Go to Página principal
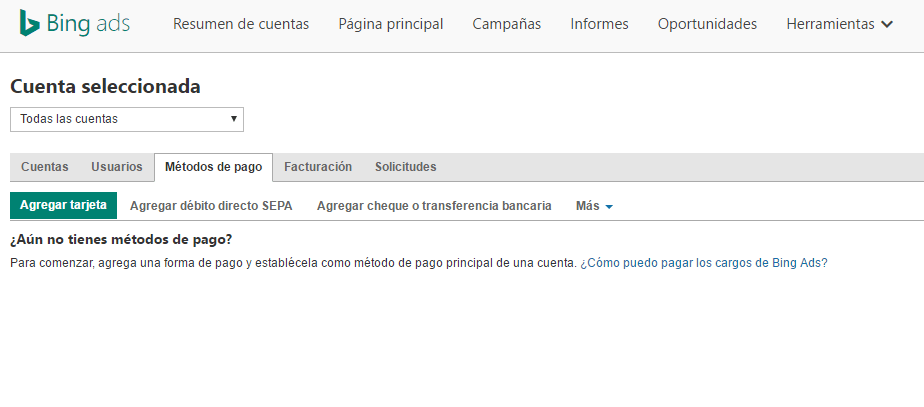The width and height of the screenshot is (924, 407). pyautogui.click(x=391, y=24)
